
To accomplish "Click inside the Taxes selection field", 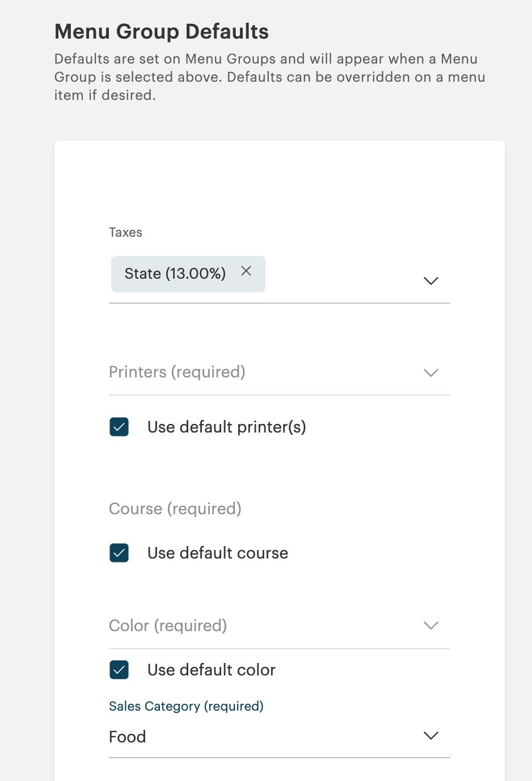I will click(340, 280).
